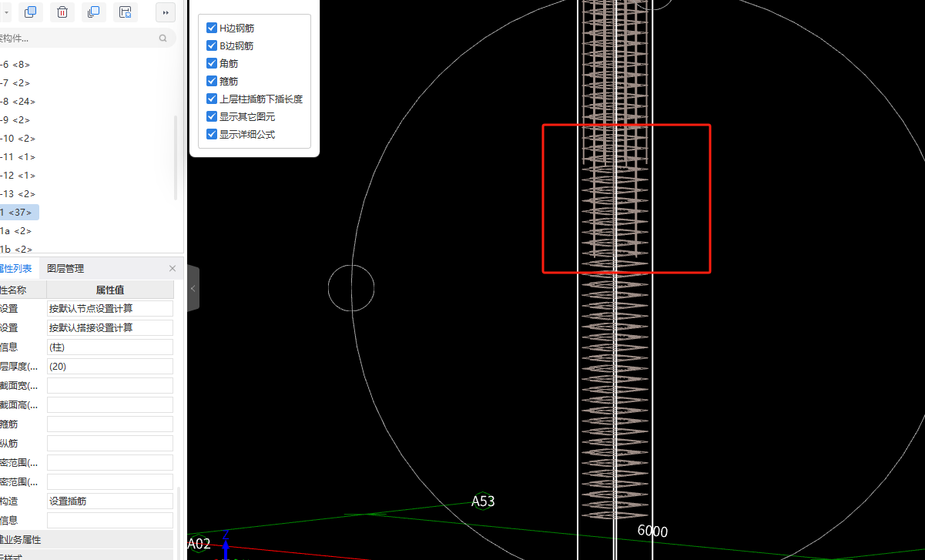The height and width of the screenshot is (560, 925).
Task: Click the search magnifier icon
Action: pos(163,38)
